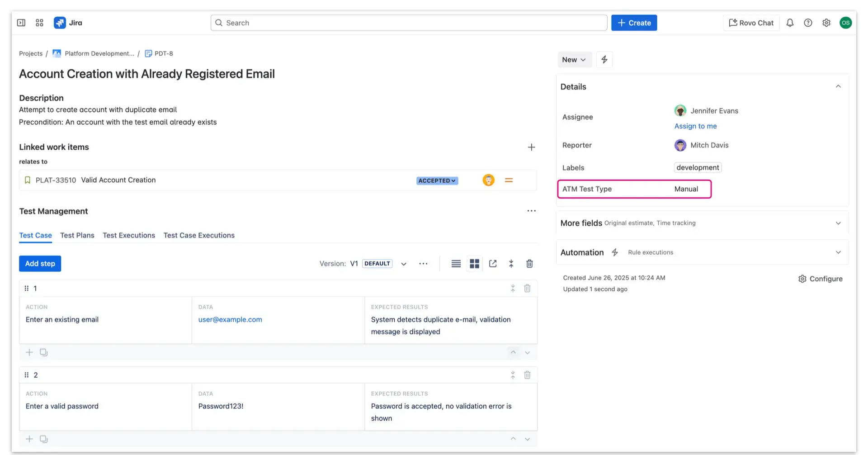This screenshot has height=455, width=868.
Task: Open the Jira settings gear
Action: click(x=826, y=23)
